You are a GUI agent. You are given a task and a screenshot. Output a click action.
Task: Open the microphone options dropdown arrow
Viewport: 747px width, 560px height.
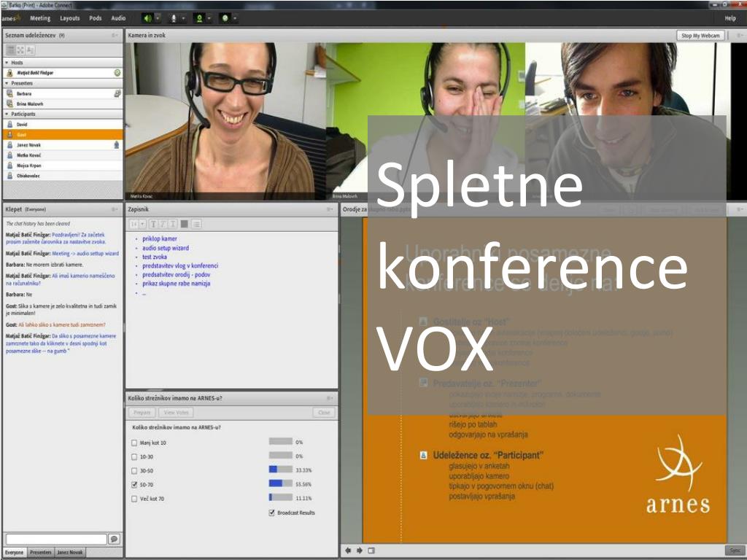click(183, 18)
